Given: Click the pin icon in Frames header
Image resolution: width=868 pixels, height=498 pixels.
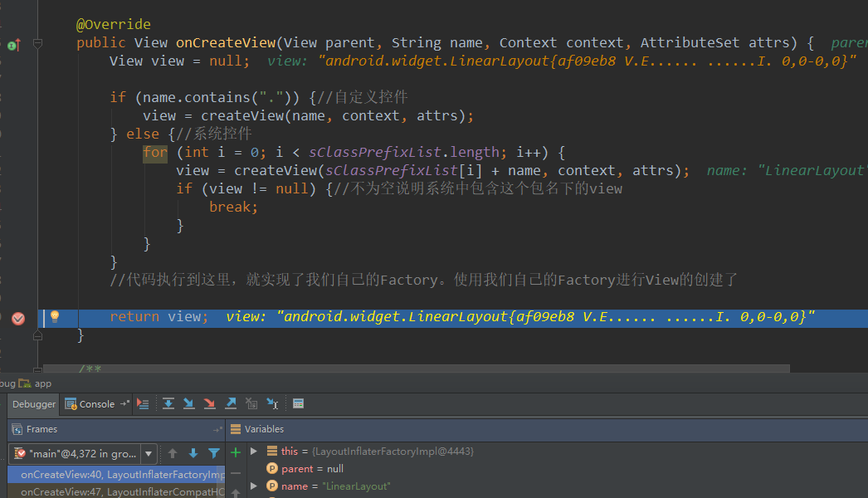Looking at the screenshot, I should pos(217,429).
